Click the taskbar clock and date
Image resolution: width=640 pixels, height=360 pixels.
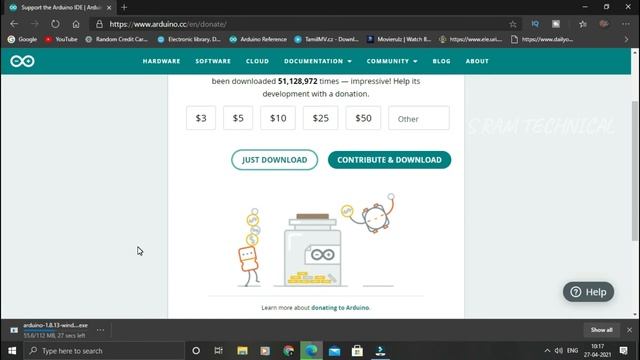(x=598, y=351)
